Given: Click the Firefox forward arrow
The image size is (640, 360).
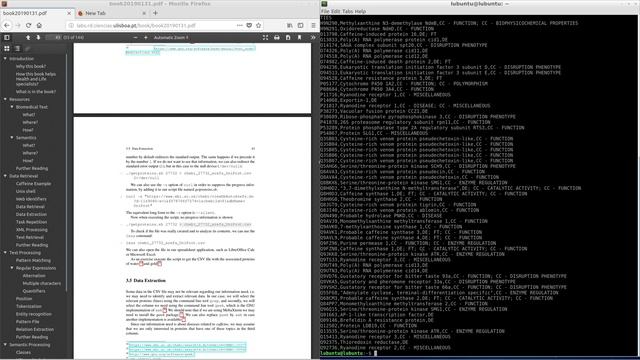Looking at the screenshot, I should [x=18, y=25].
